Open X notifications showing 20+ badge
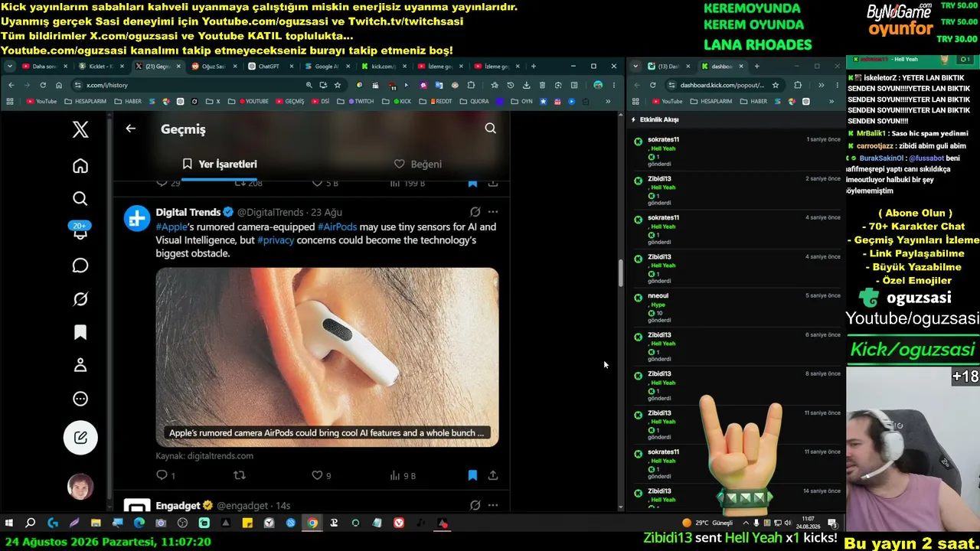This screenshot has width=980, height=551. pos(80,230)
